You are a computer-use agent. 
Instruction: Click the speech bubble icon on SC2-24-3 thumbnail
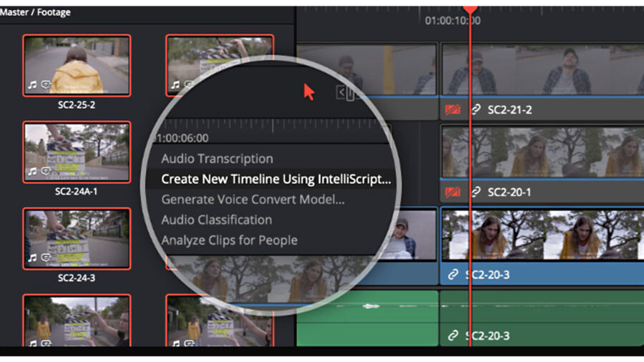click(46, 258)
